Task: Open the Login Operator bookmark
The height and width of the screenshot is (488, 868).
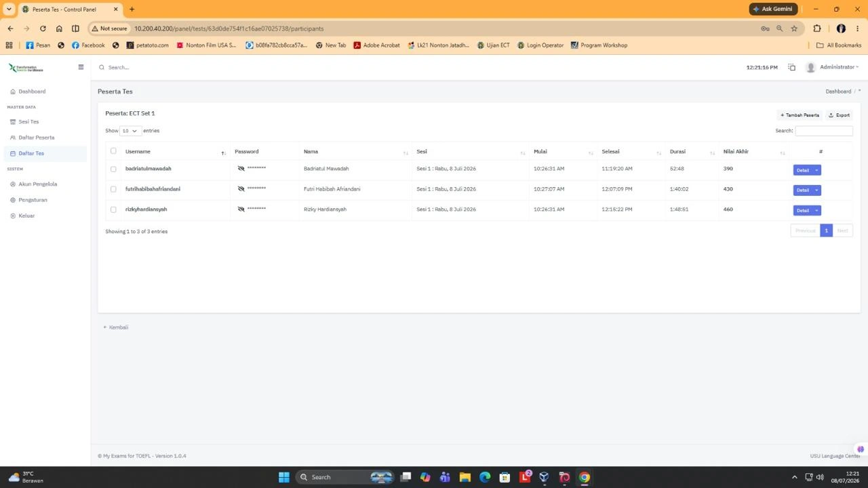Action: (x=540, y=45)
